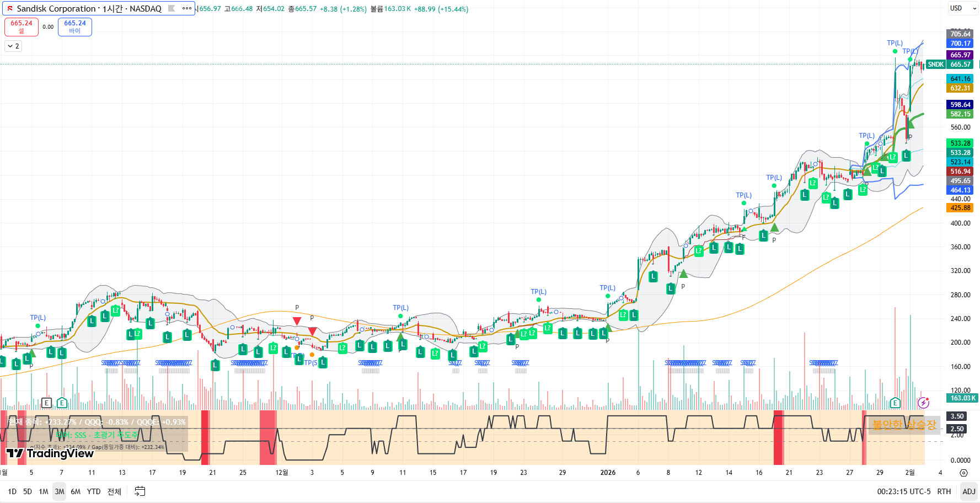
Task: Click the 495.65 gray price label
Action: 960,181
